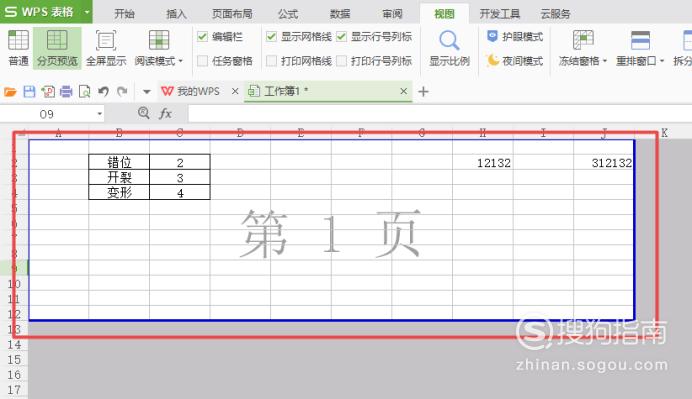Viewport: 692px width, 399px height.
Task: Select column header K
Action: [664, 132]
